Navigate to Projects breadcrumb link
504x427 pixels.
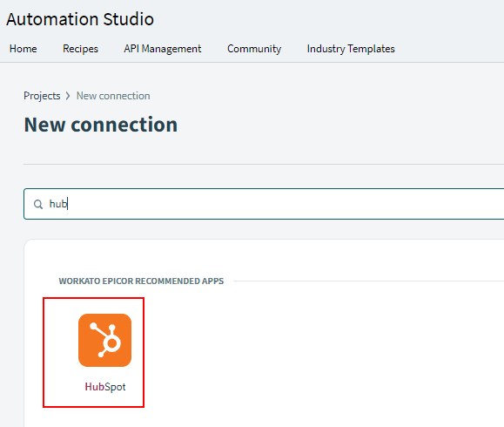42,96
